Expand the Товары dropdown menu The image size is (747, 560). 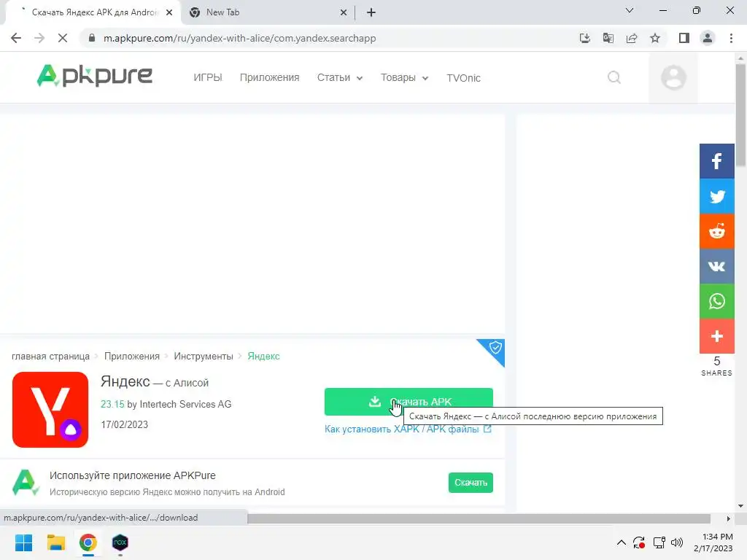point(404,77)
